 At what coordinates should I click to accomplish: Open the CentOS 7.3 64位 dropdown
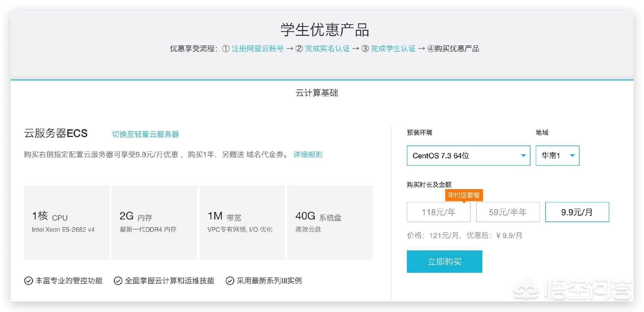468,156
